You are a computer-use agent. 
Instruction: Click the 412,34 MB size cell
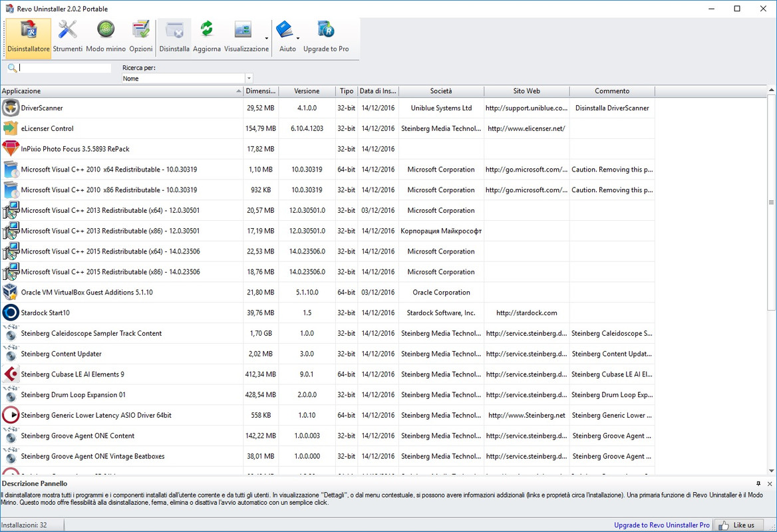(261, 374)
